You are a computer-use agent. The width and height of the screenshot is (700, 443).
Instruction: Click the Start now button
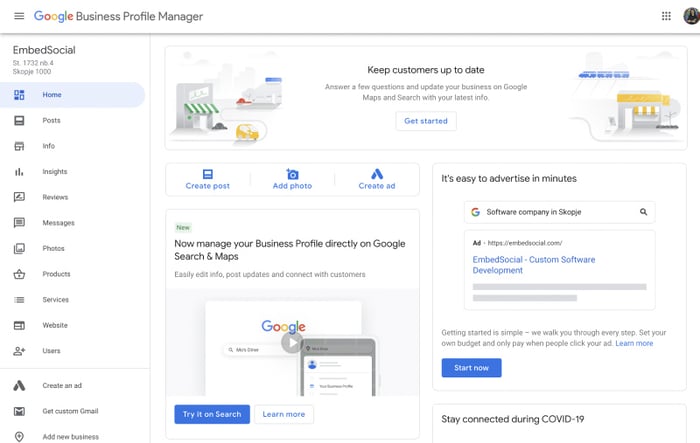471,368
